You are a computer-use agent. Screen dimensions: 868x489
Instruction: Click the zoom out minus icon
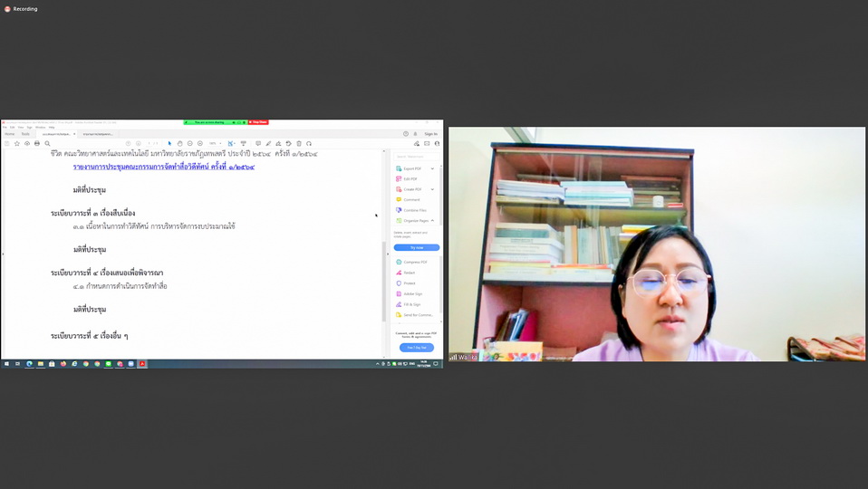(x=190, y=143)
